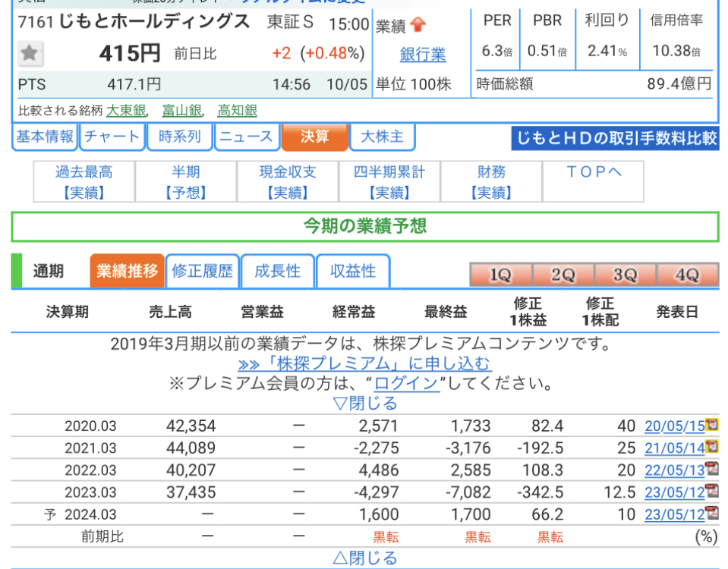Click the 2023.03 sales value 37,435
Screen dimensions: 728x569
click(191, 492)
